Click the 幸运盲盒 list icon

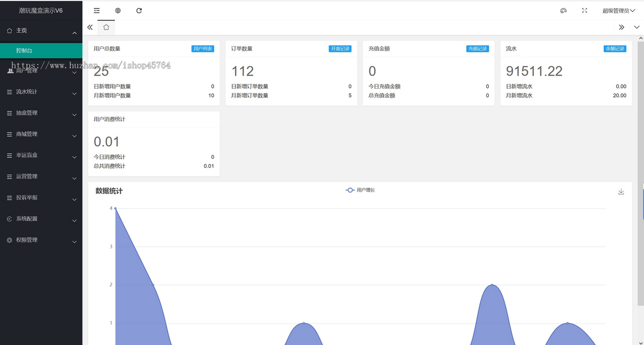[x=9, y=155]
